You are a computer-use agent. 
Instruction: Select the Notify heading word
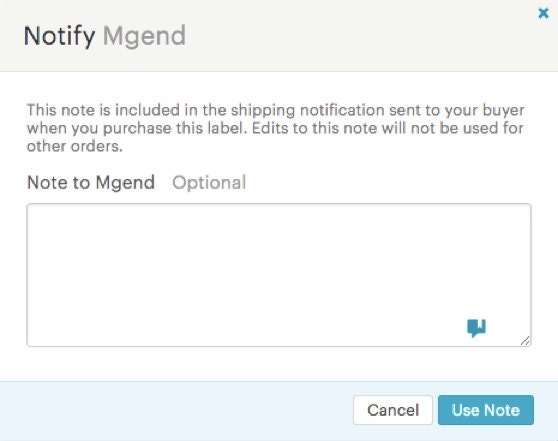[59, 36]
